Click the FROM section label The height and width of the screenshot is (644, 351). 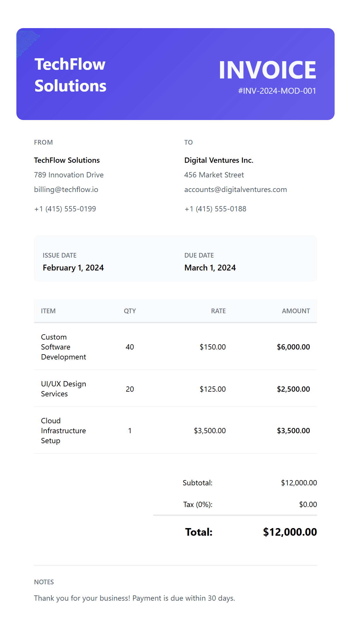43,142
